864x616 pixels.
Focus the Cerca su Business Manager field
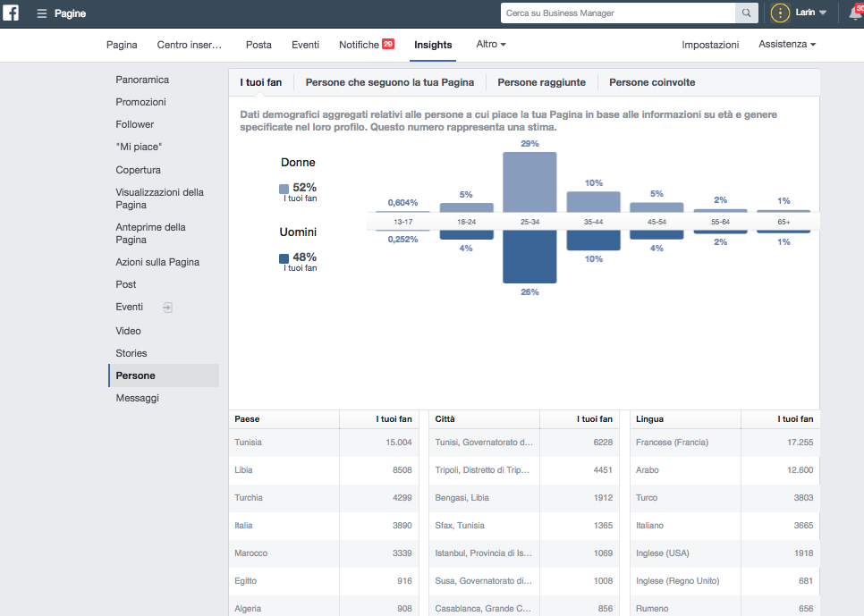click(x=618, y=13)
